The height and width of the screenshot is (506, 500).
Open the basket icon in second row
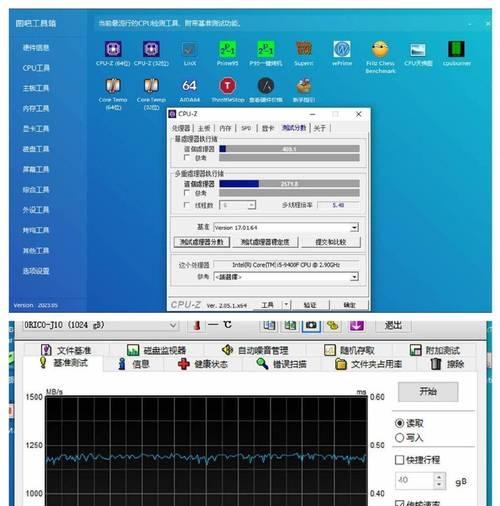pos(304,86)
